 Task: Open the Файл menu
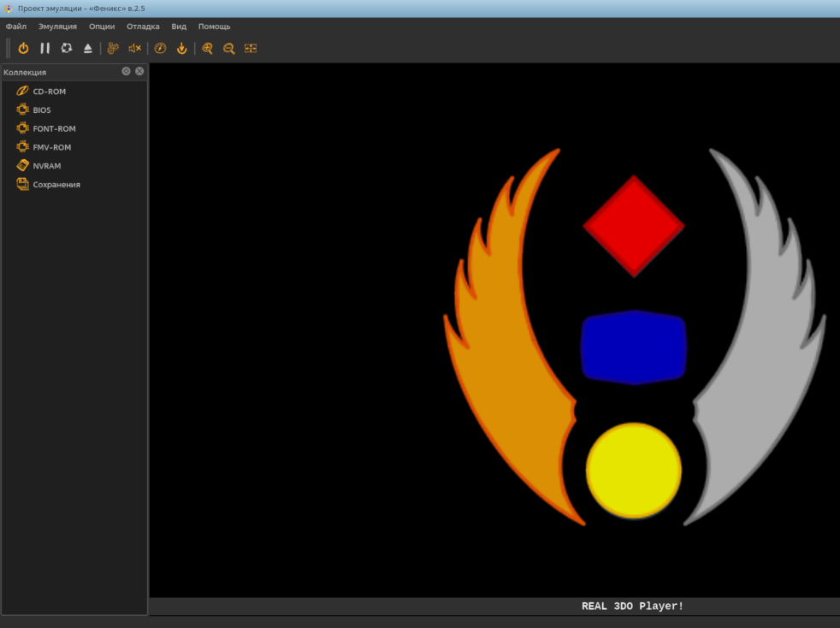coord(16,27)
